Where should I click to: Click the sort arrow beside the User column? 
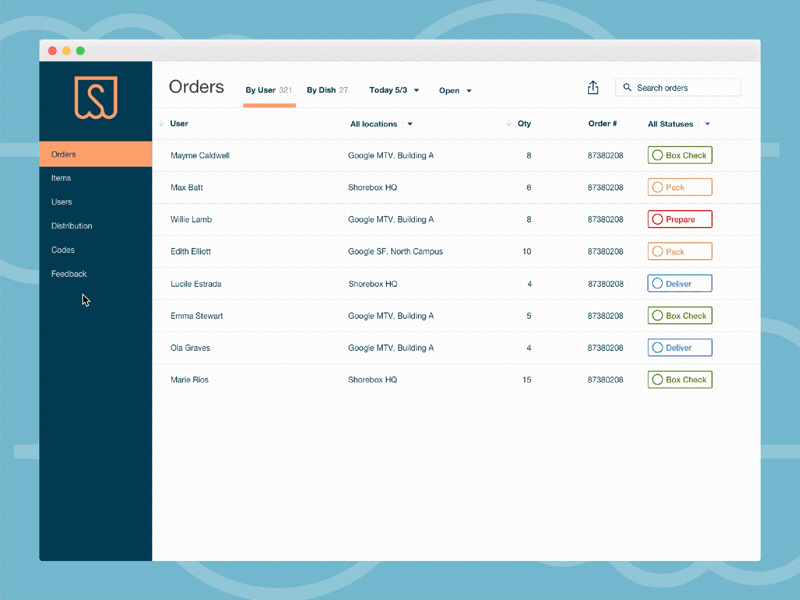(161, 123)
